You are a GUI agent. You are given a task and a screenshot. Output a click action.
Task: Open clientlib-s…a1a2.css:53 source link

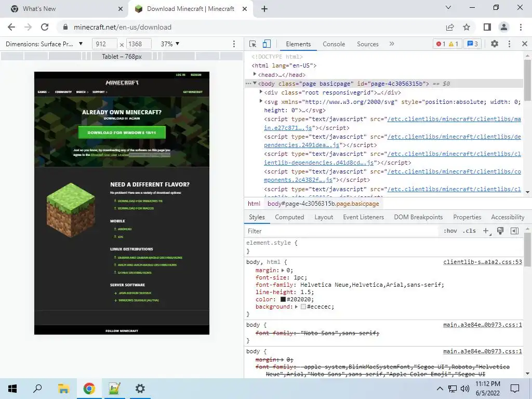[483, 262]
